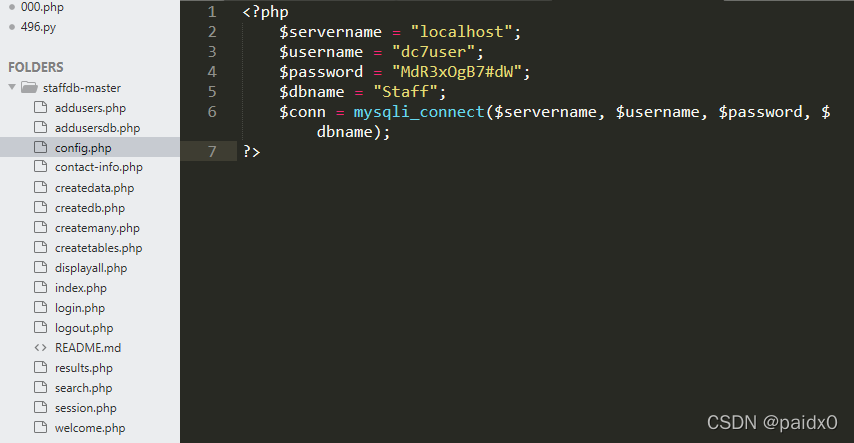Click line number 7 in gutter
Image resolution: width=854 pixels, height=443 pixels.
pos(212,151)
